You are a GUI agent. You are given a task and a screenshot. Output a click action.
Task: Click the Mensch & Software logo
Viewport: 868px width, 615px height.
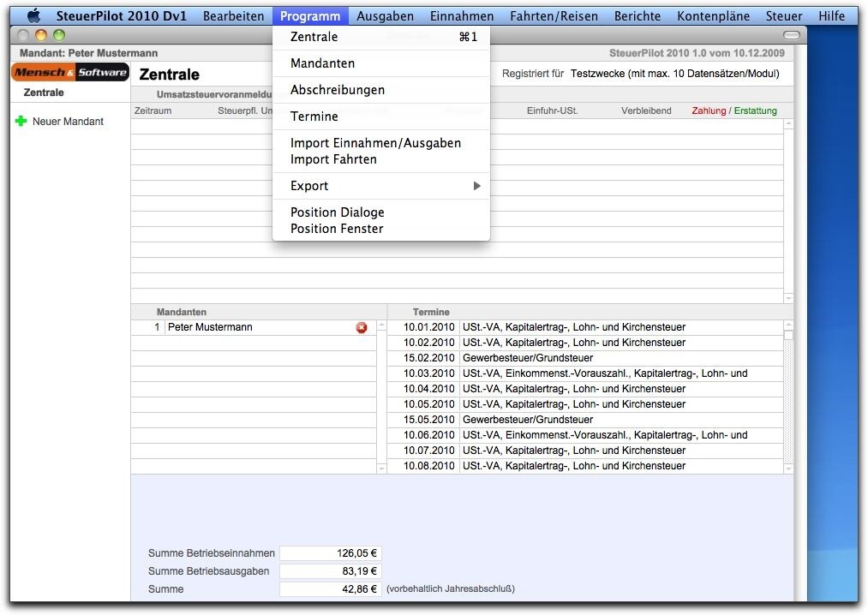(x=70, y=73)
